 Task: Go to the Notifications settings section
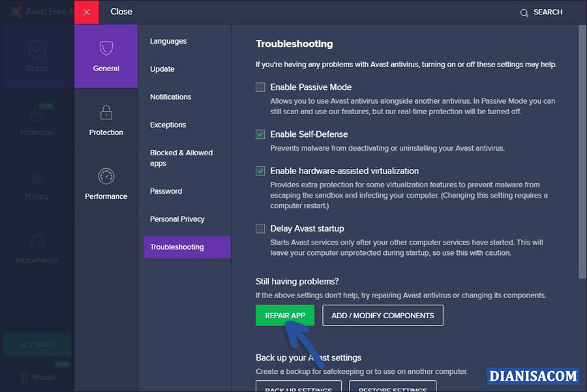point(170,97)
